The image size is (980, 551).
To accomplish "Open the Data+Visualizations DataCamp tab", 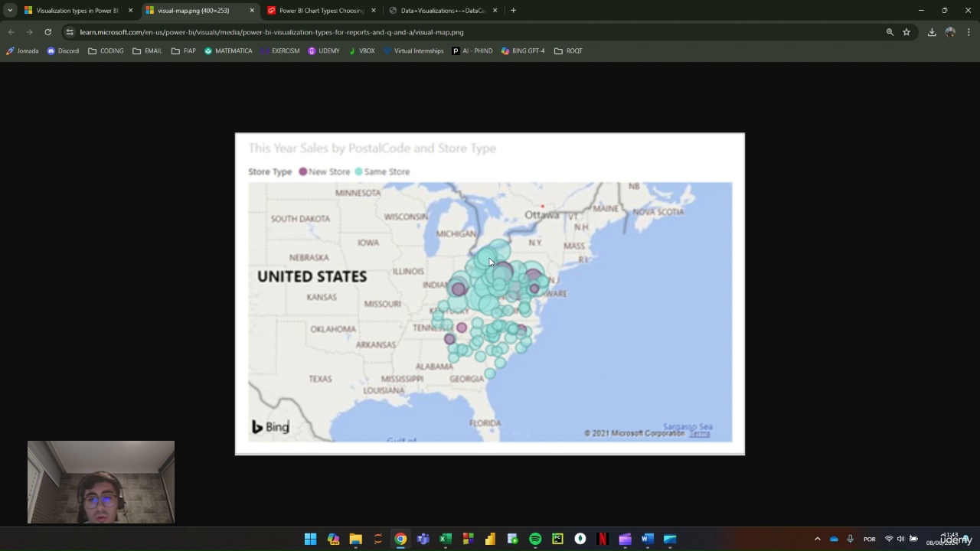I will click(444, 11).
